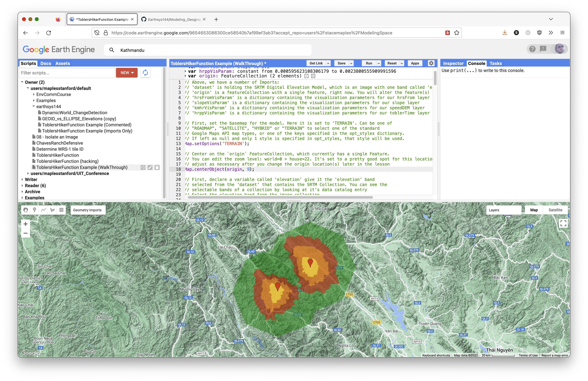
Task: Switch to the Docs tab
Action: (x=46, y=63)
